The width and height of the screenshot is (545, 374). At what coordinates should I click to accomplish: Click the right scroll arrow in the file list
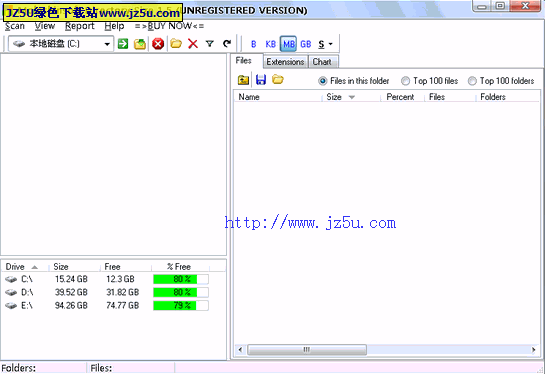pos(534,350)
